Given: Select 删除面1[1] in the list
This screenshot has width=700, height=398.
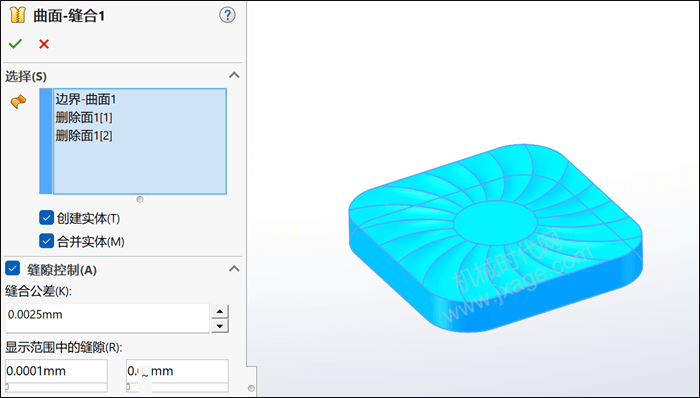Looking at the screenshot, I should (x=84, y=117).
